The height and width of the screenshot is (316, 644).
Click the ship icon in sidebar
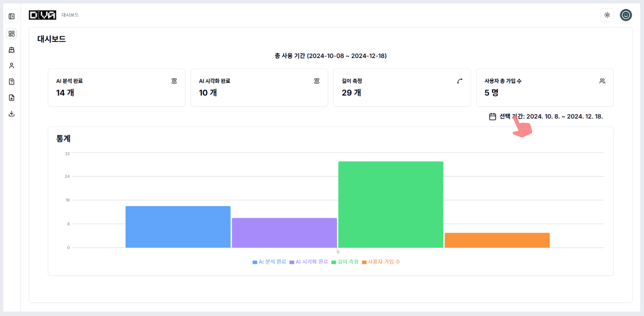12,50
